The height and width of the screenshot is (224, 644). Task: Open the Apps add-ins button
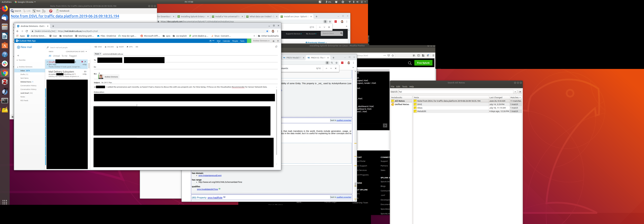click(x=130, y=47)
